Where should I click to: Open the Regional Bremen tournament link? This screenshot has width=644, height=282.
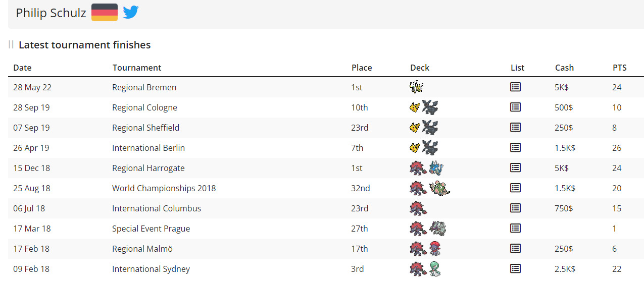click(x=144, y=87)
